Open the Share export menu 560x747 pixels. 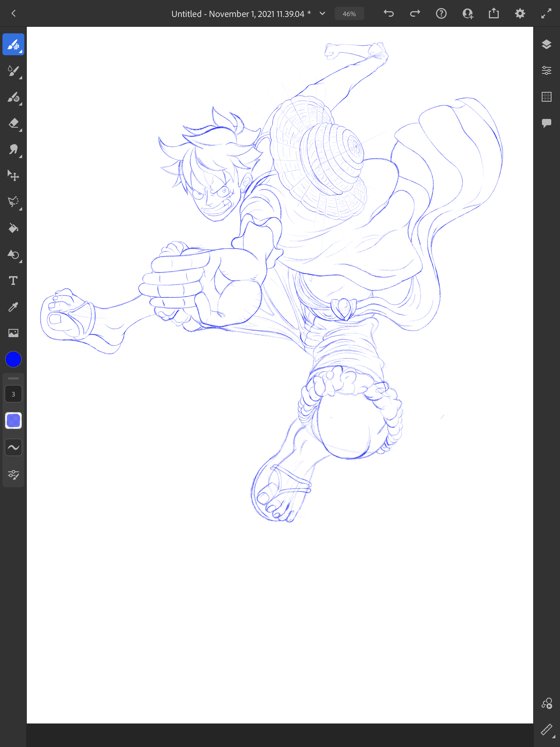point(494,13)
